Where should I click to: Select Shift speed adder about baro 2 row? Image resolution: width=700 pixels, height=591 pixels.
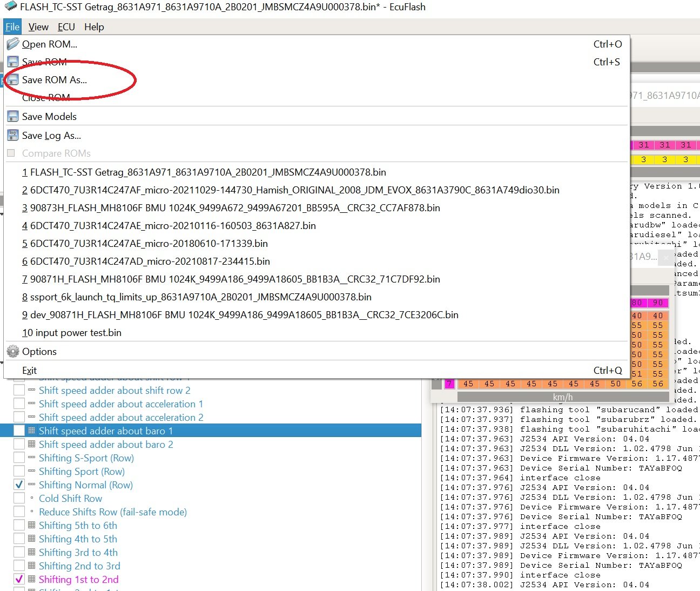106,444
